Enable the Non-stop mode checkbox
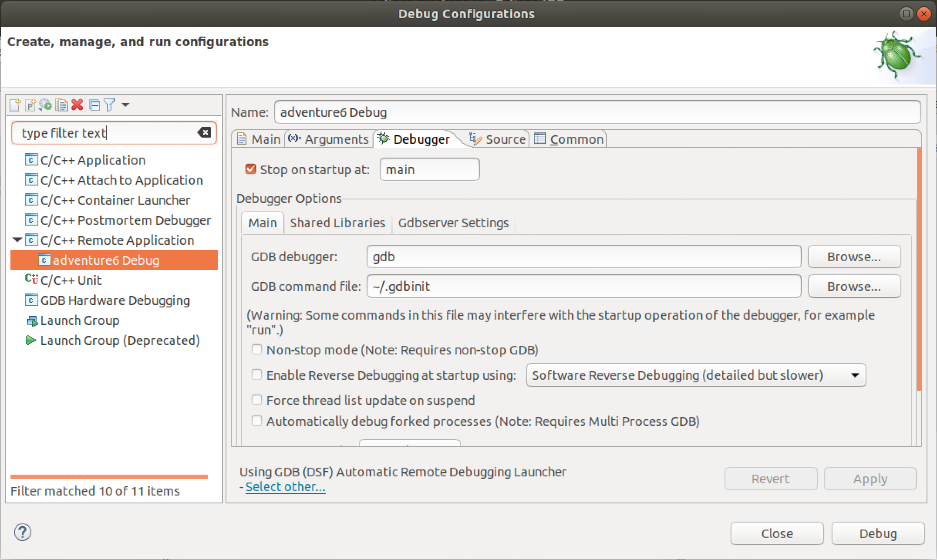This screenshot has height=560, width=937. (x=257, y=350)
